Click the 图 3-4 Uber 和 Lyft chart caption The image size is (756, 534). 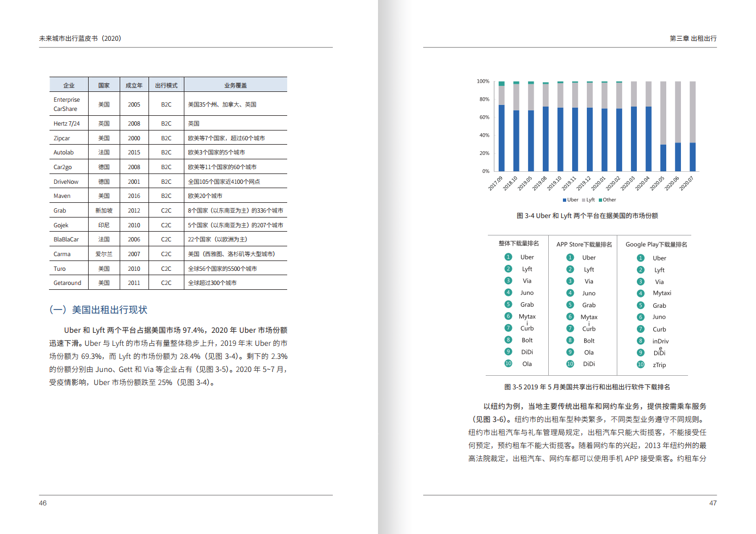(x=587, y=216)
